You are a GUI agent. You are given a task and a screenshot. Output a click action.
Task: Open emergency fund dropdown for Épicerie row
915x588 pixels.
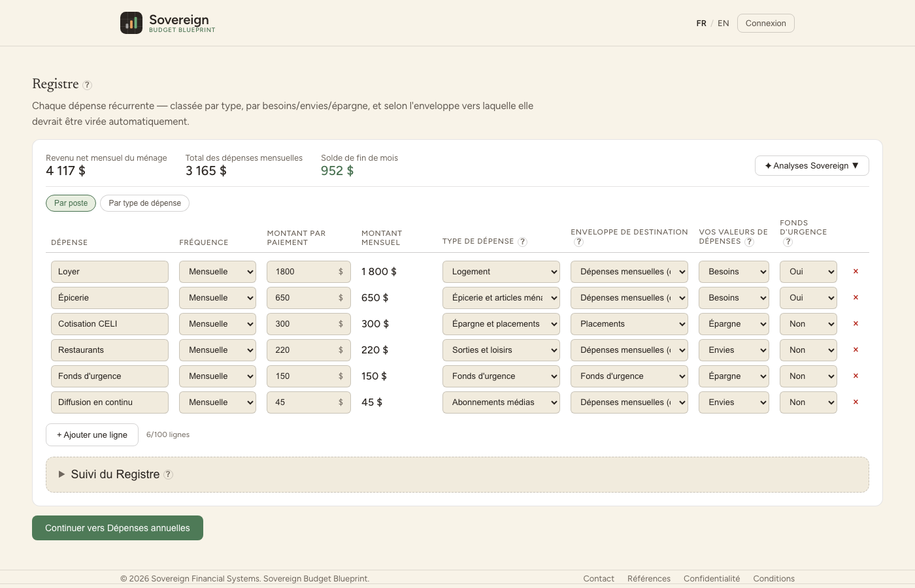pyautogui.click(x=808, y=298)
